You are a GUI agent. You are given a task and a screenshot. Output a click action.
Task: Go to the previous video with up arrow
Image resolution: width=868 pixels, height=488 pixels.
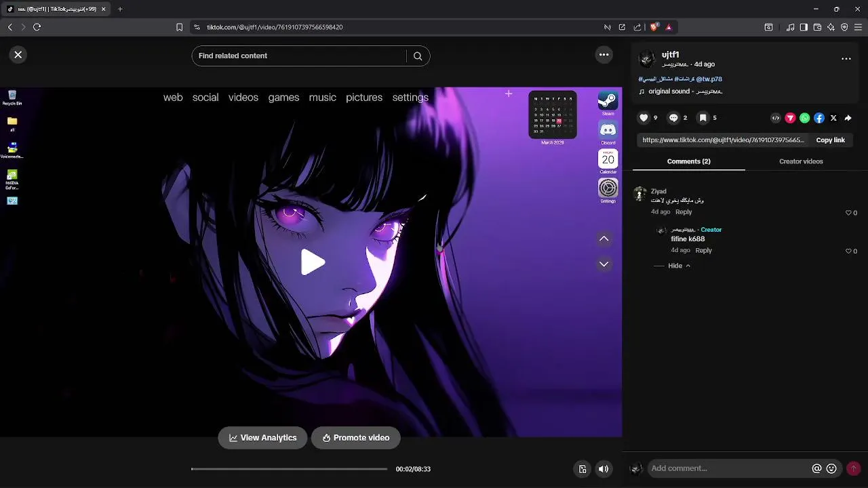pyautogui.click(x=604, y=239)
